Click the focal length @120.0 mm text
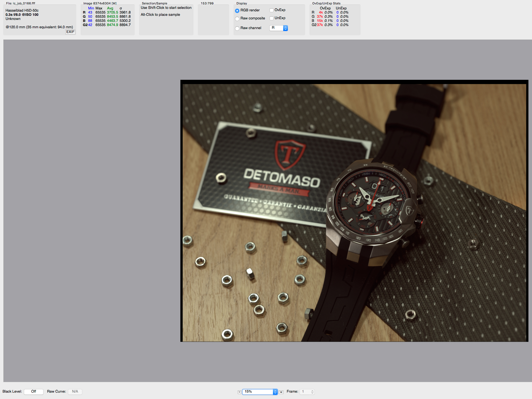532x399 pixels. point(39,27)
